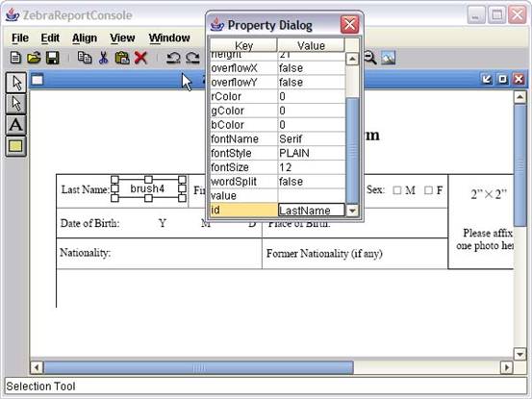Click the id value field LastName

click(x=311, y=211)
